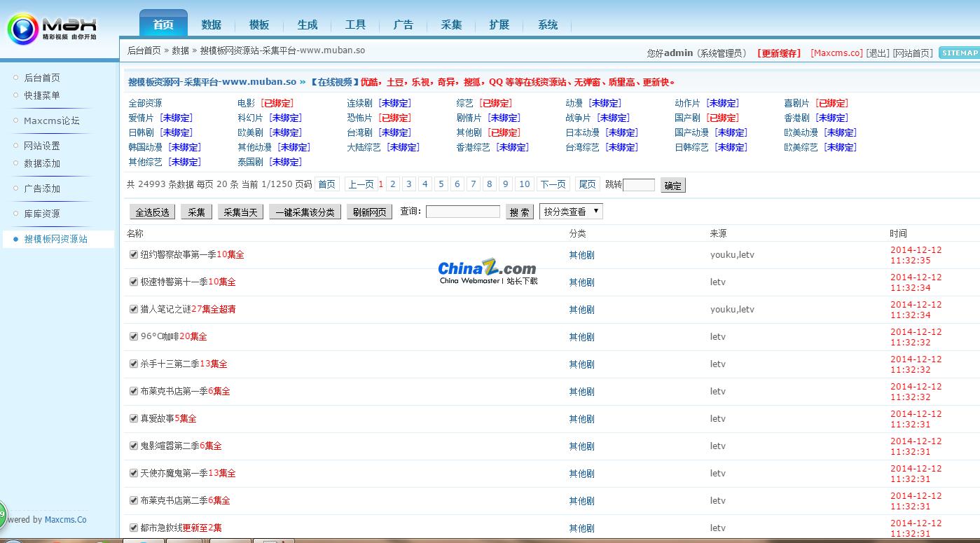Switch to the 系统 tab

pos(548,25)
